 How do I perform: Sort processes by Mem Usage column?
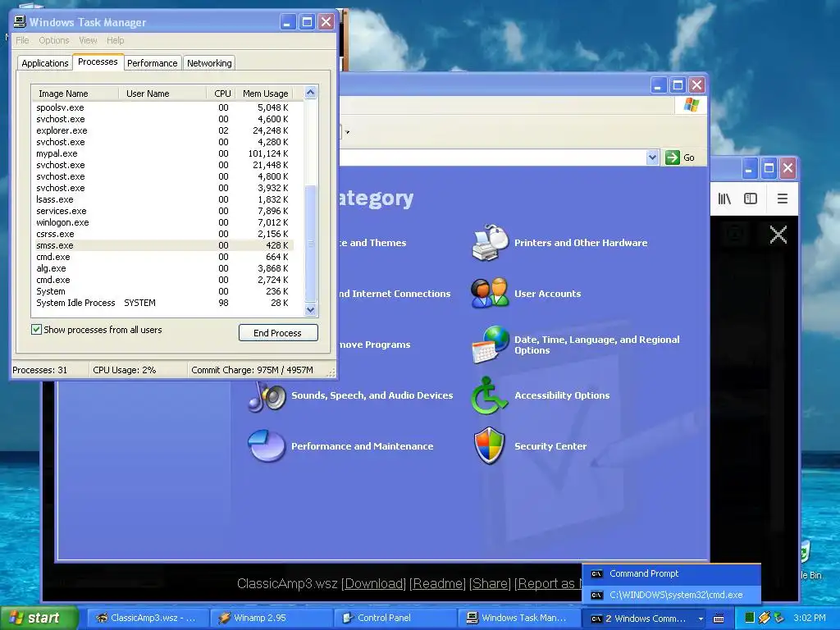[x=265, y=94]
